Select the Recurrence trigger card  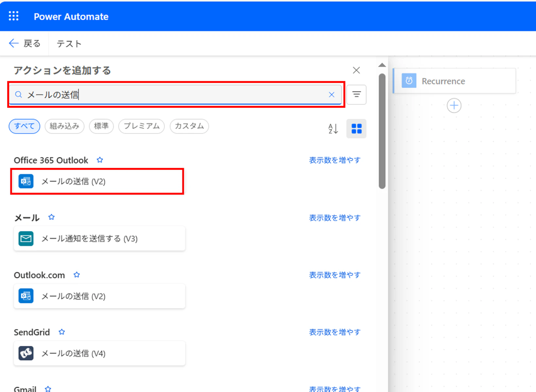coord(454,81)
